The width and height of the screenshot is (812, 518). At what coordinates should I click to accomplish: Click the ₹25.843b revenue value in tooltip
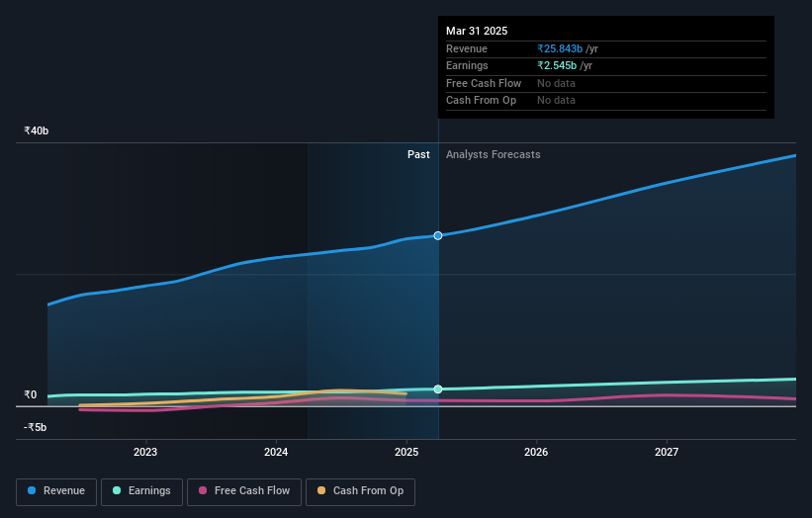(x=560, y=48)
